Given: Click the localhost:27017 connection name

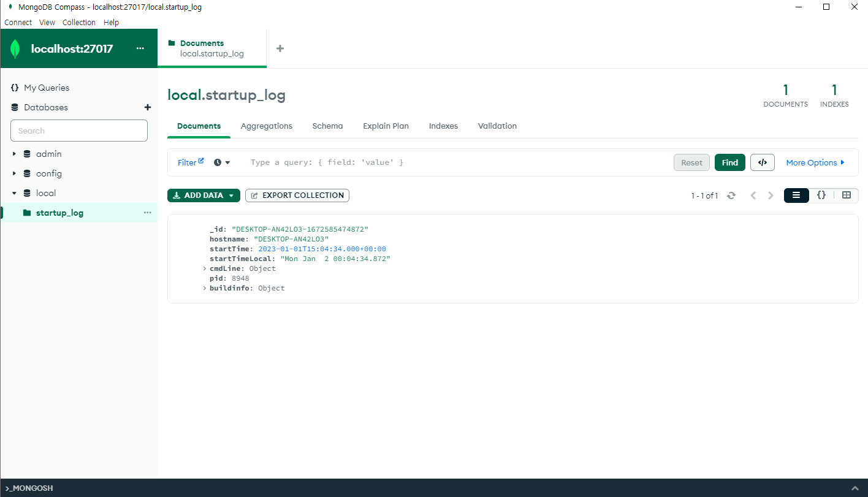Looking at the screenshot, I should pos(72,49).
